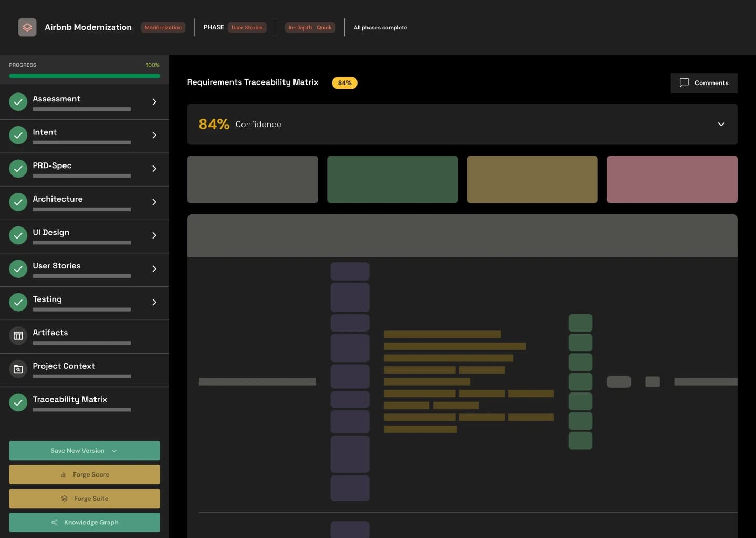The width and height of the screenshot is (756, 538).
Task: Click the bar chart icon in Forge Score
Action: pyautogui.click(x=64, y=475)
